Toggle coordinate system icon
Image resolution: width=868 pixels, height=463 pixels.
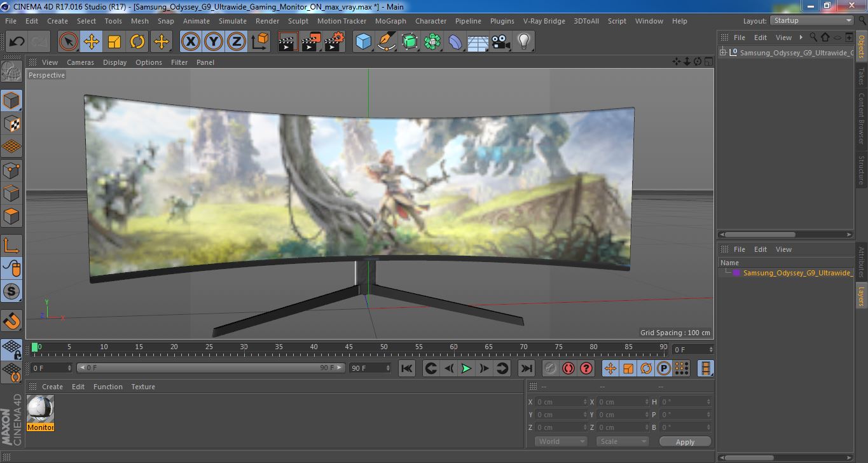[x=259, y=42]
